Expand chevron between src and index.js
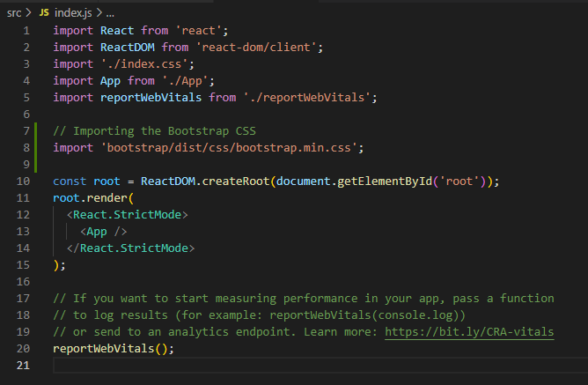The width and height of the screenshot is (588, 385). [28, 13]
